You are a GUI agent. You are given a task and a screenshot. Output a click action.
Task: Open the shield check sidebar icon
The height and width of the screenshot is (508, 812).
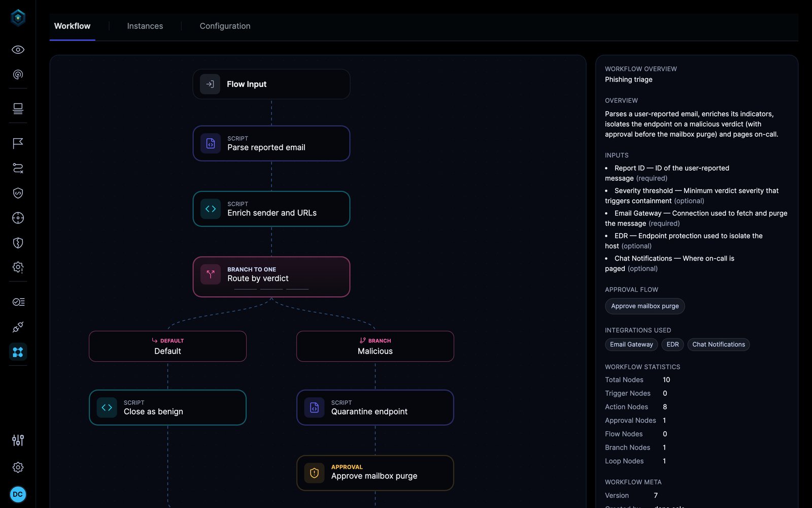coord(18,193)
